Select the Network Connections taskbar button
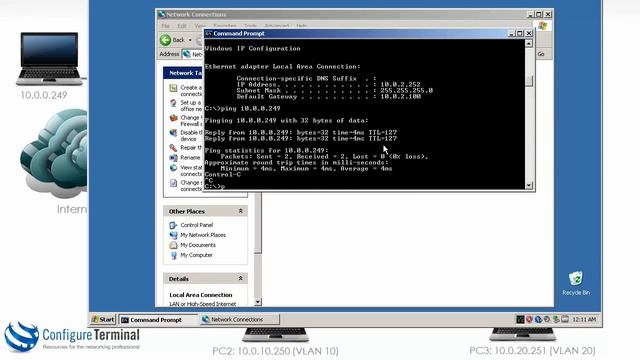Screen dimensions: 640x360 (x=239, y=320)
